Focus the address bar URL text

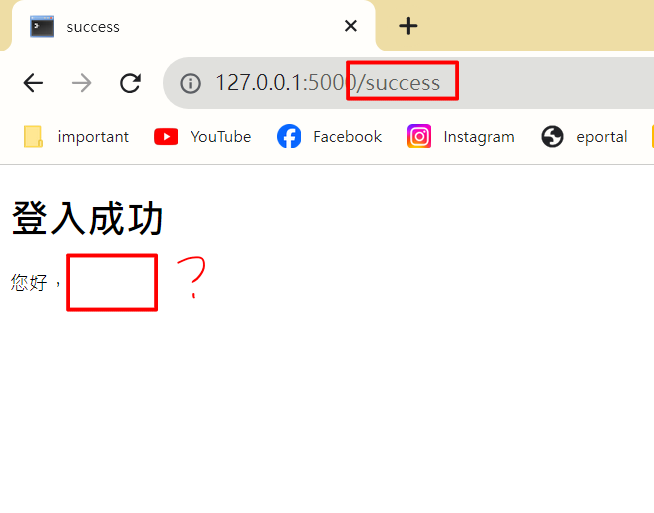[328, 83]
